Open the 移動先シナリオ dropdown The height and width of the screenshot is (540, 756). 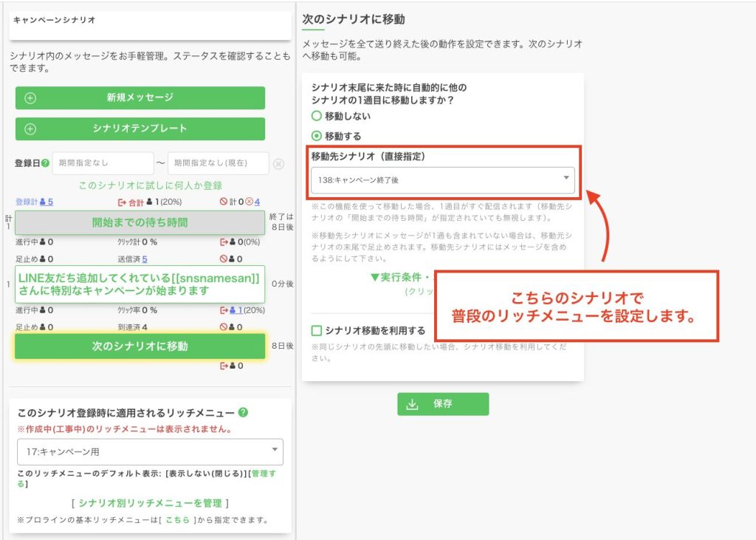click(442, 180)
